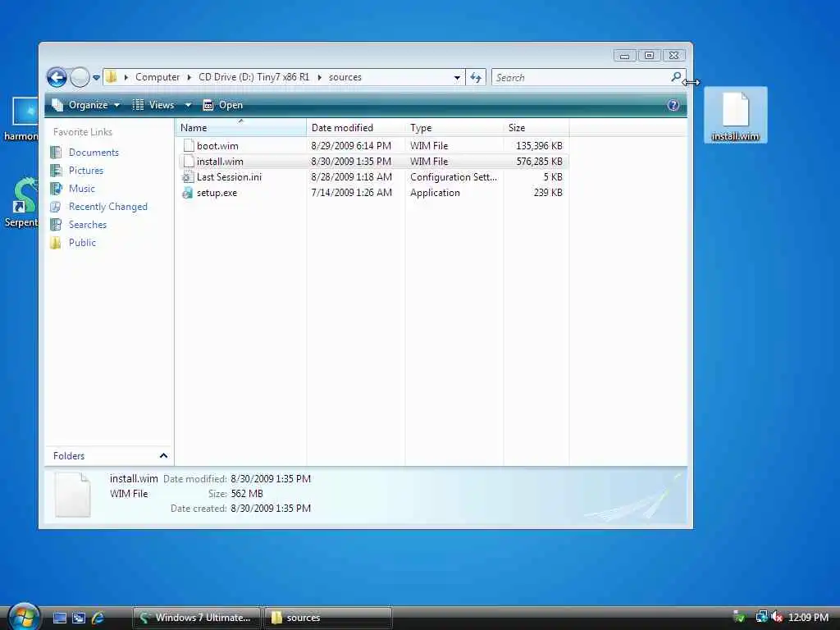Expand arrow after Computer breadcrumb
Viewport: 840px width, 630px height.
pyautogui.click(x=189, y=77)
